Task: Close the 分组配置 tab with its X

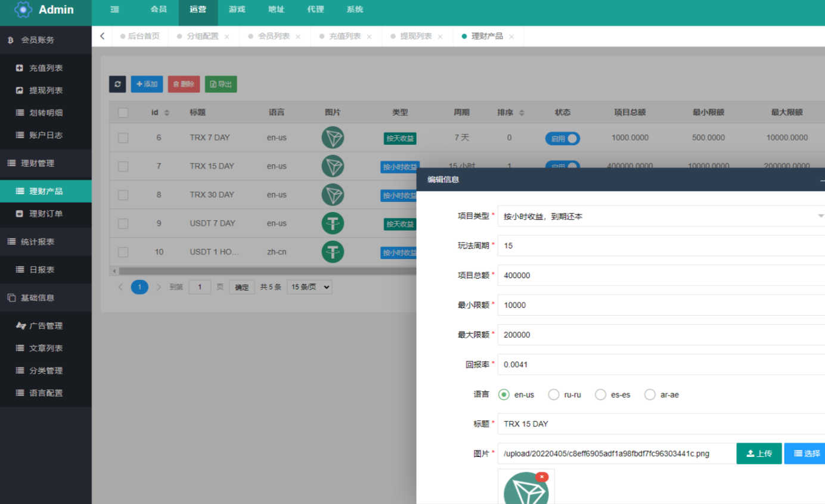Action: click(x=227, y=37)
